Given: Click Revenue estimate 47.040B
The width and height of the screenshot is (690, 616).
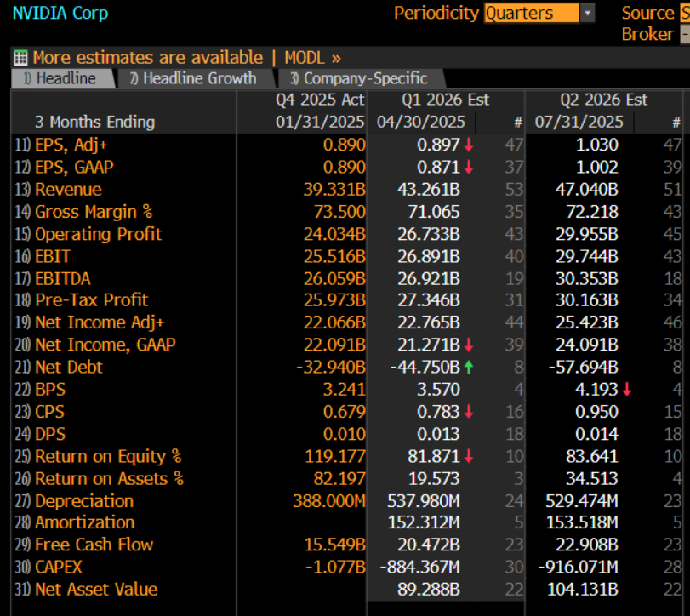Looking at the screenshot, I should pos(586,190).
